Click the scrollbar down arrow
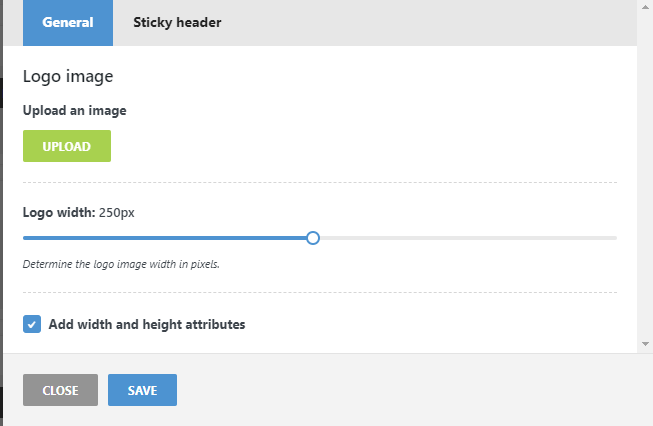The height and width of the screenshot is (426, 653). [x=645, y=343]
